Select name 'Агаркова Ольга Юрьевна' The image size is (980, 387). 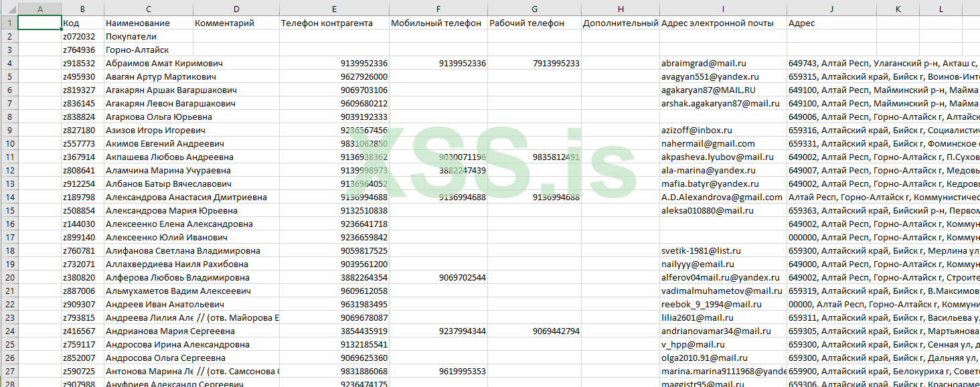[159, 117]
